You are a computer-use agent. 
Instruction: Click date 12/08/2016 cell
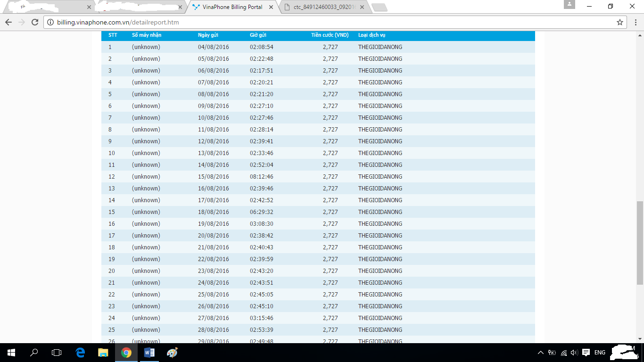coord(214,141)
